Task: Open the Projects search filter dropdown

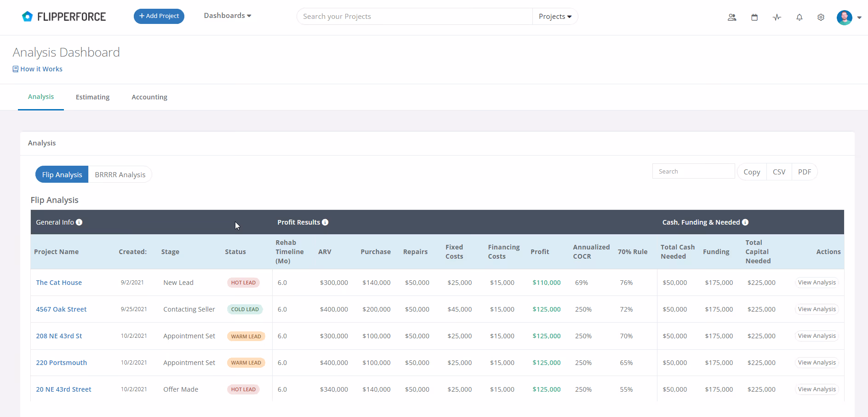Action: point(555,17)
